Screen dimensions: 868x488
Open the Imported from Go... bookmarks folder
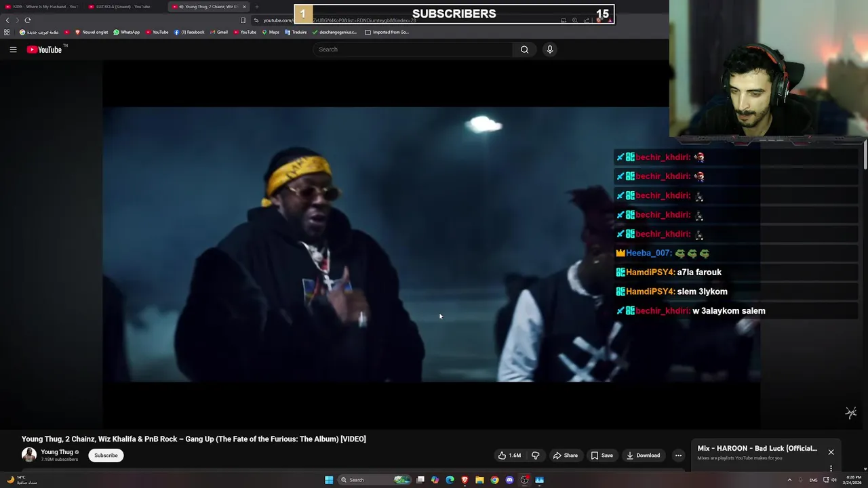click(x=387, y=32)
